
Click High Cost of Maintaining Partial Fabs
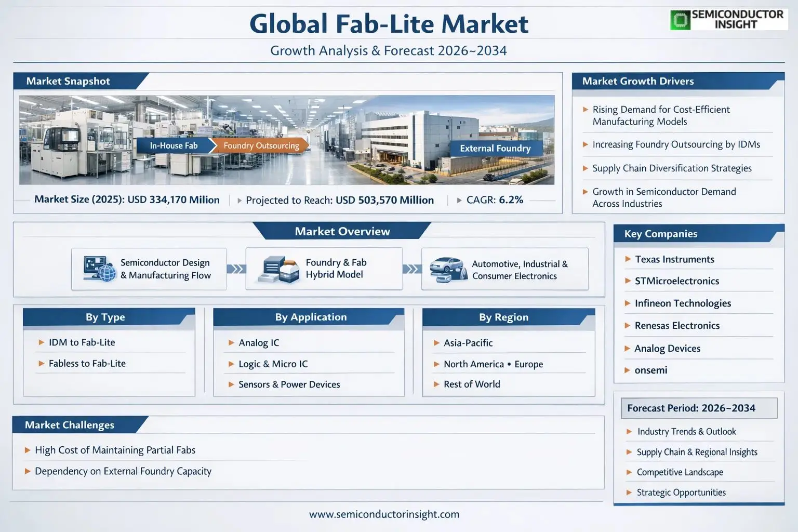pos(115,450)
